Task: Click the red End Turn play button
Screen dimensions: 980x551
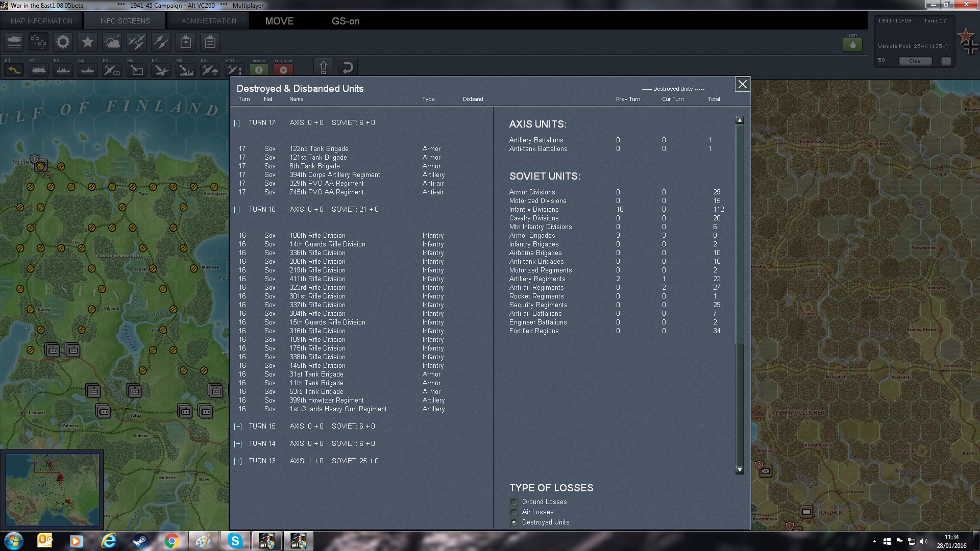Action: [283, 70]
